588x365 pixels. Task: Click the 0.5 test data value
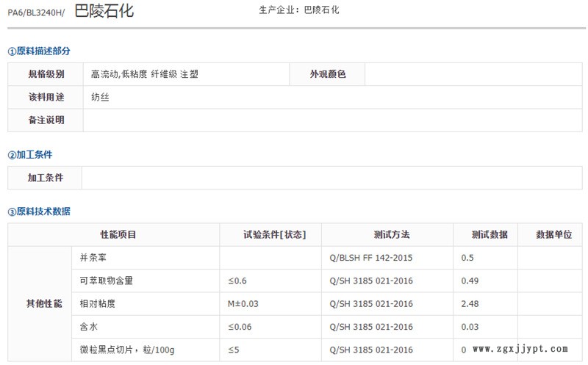coord(467,258)
